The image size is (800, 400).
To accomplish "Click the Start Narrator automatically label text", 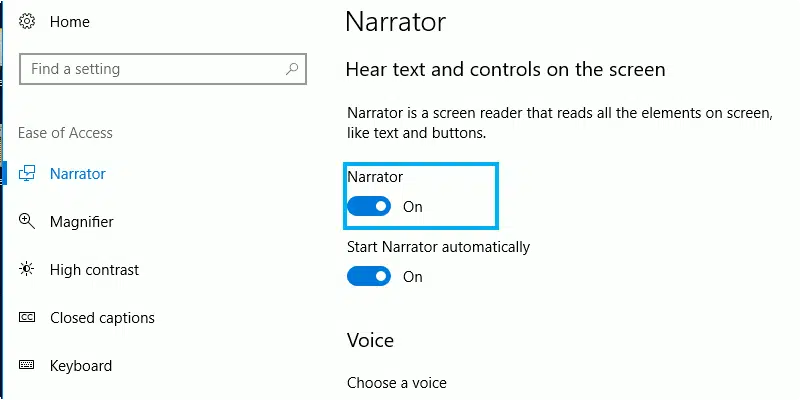I will pos(438,247).
